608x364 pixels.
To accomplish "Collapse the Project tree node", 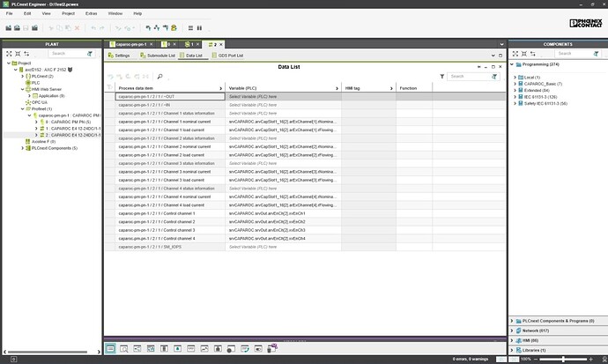I will click(x=9, y=63).
